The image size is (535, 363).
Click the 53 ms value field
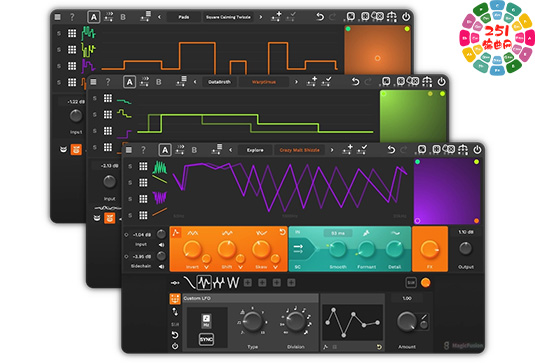[x=338, y=233]
